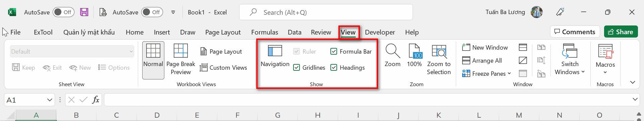Toggle the Formula Bar checkbox

334,51
